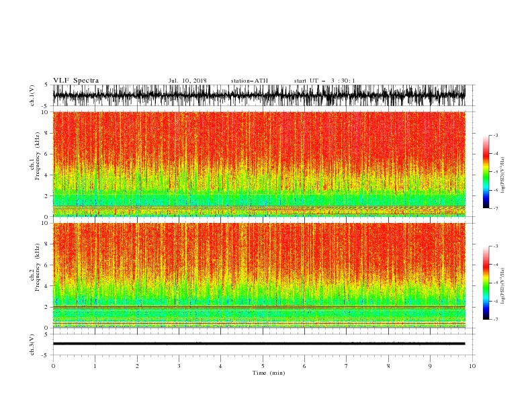Click the ch.3 flat waveform trace
The image size is (532, 411).
pos(259,344)
